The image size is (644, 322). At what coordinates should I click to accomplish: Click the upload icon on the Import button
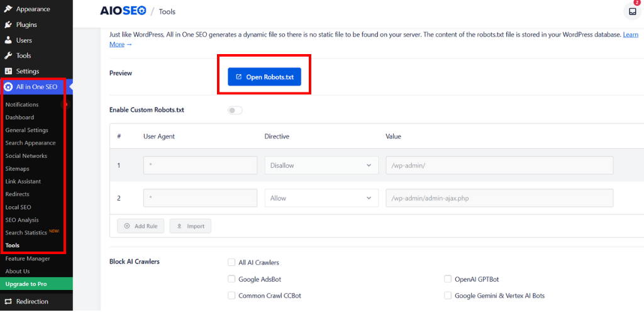[179, 226]
